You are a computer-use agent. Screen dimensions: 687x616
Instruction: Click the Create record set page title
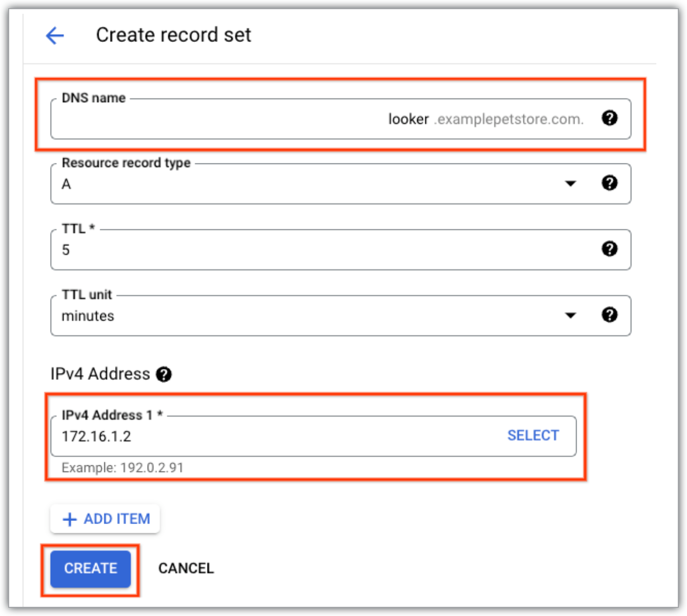pyautogui.click(x=173, y=35)
